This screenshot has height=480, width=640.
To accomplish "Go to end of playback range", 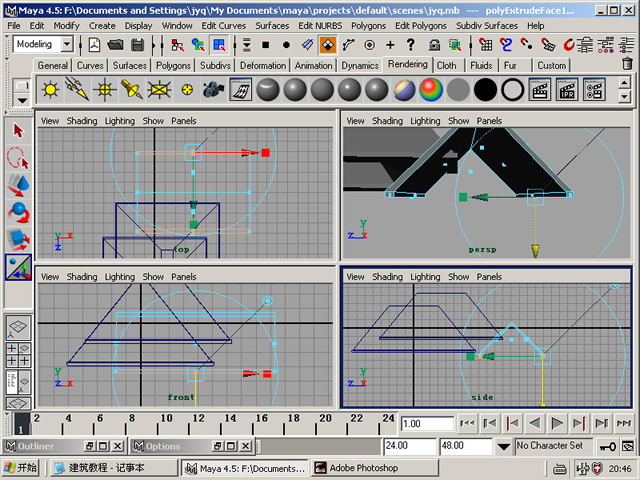I will 624,423.
